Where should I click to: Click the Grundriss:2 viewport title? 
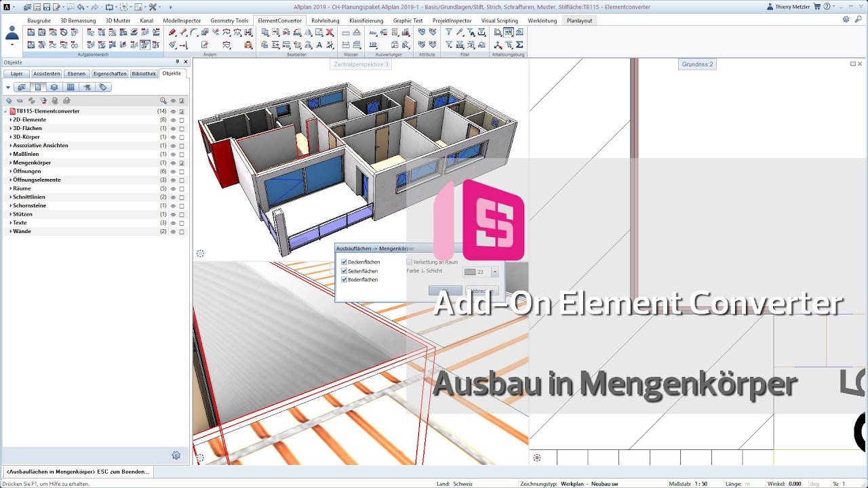click(697, 64)
